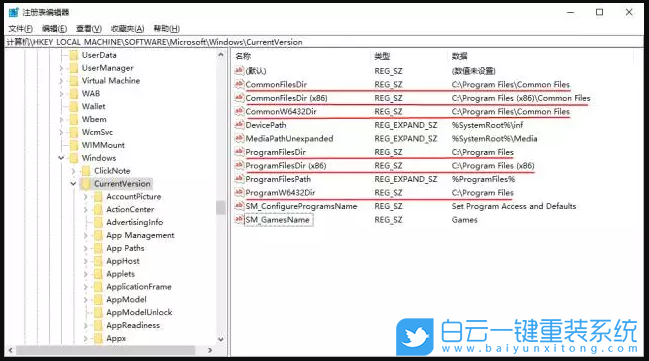
Task: Minimize the Registry Editor window
Action: click(x=570, y=12)
